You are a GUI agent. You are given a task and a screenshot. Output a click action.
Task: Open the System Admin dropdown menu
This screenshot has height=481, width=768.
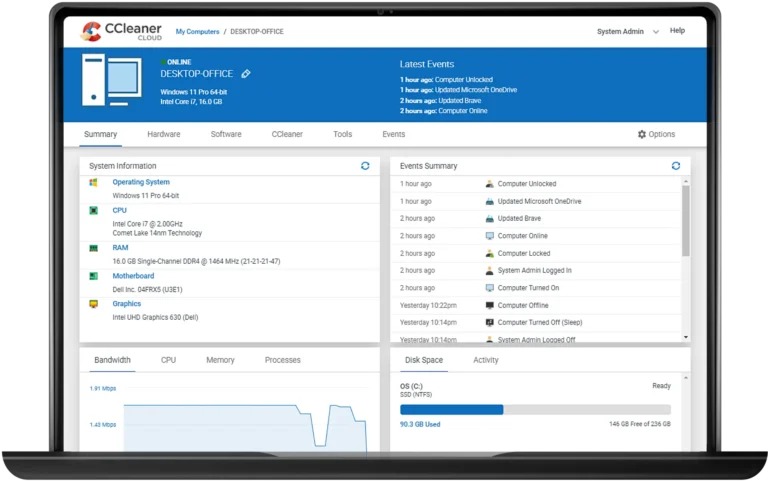tap(628, 31)
